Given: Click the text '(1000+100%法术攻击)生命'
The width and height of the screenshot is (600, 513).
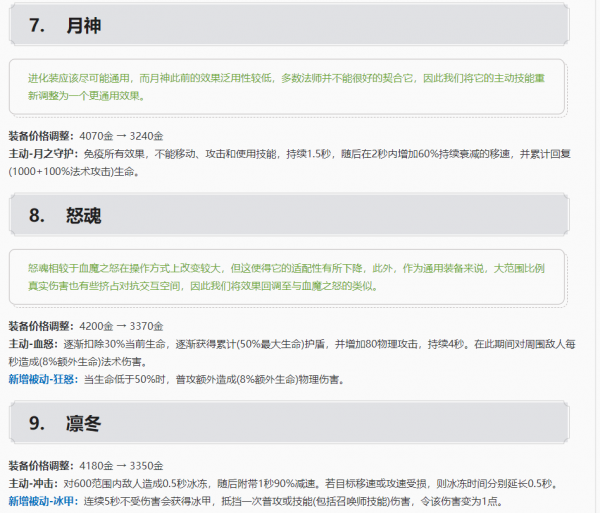Looking at the screenshot, I should click(x=71, y=171).
